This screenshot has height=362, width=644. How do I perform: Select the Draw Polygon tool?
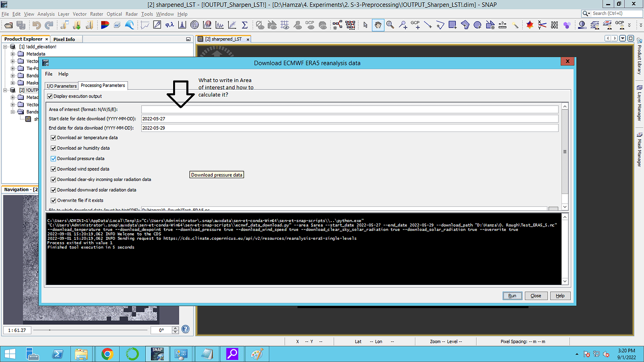coord(465,25)
